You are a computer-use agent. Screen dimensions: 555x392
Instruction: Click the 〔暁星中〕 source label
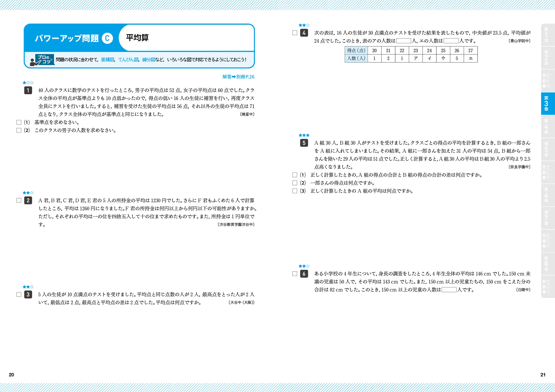pyautogui.click(x=247, y=114)
